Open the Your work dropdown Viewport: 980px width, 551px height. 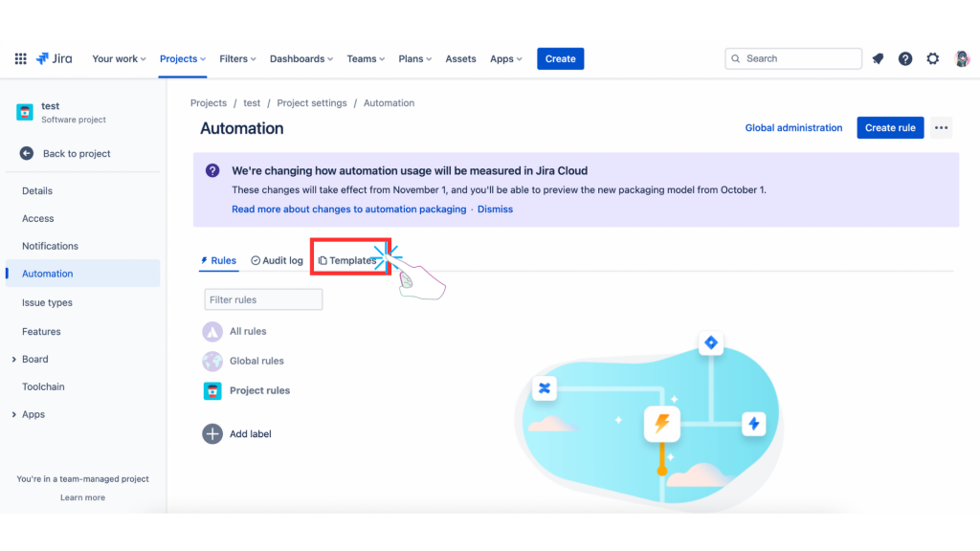pyautogui.click(x=119, y=58)
